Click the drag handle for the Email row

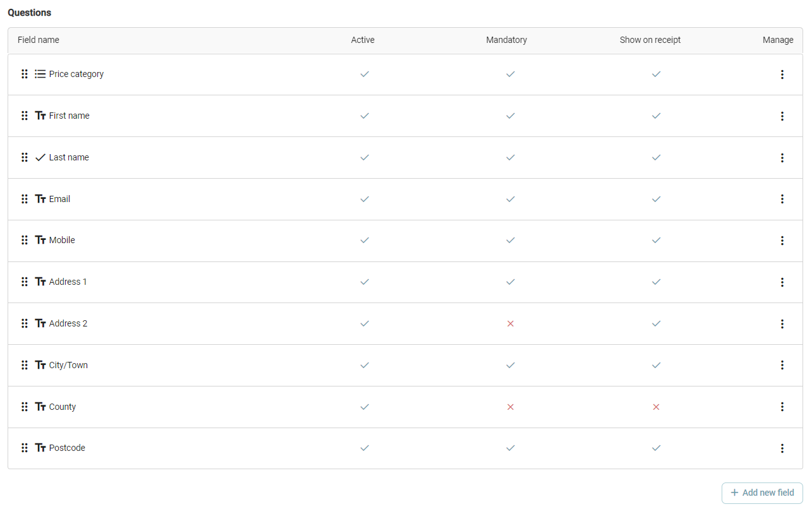25,199
